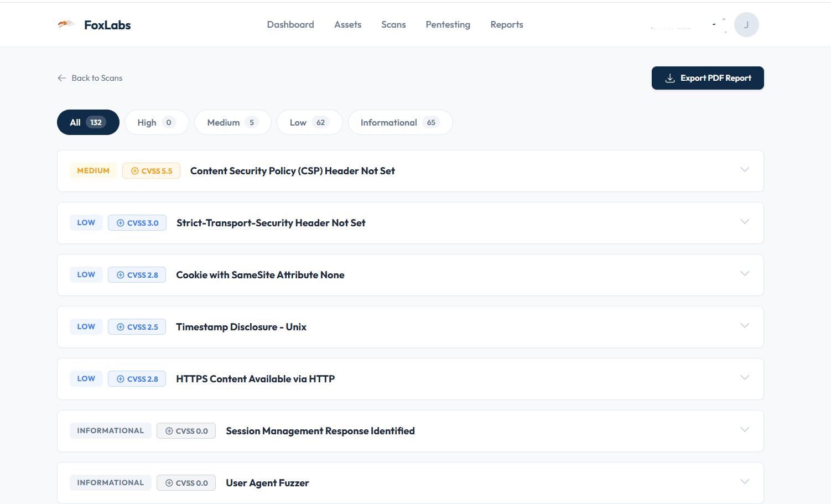
Task: Click the CVSS 2.8 badge for Cookie SameSite finding
Action: [137, 274]
